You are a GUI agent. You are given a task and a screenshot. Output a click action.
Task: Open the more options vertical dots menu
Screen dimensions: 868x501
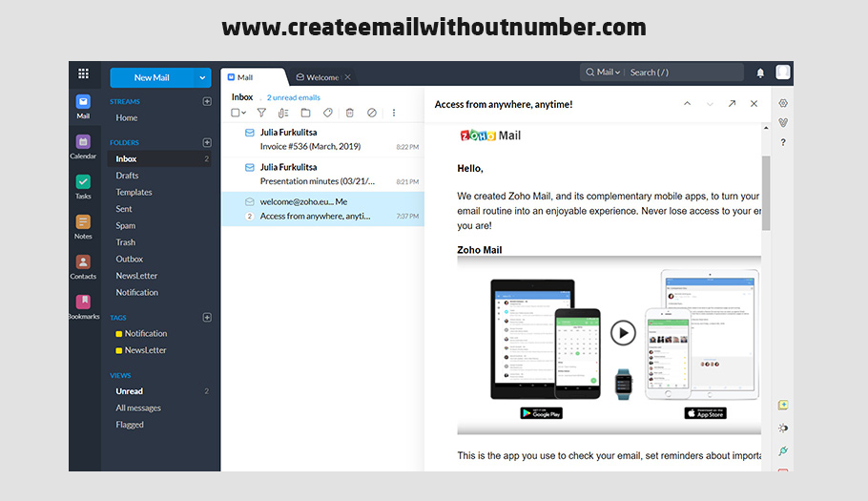394,113
